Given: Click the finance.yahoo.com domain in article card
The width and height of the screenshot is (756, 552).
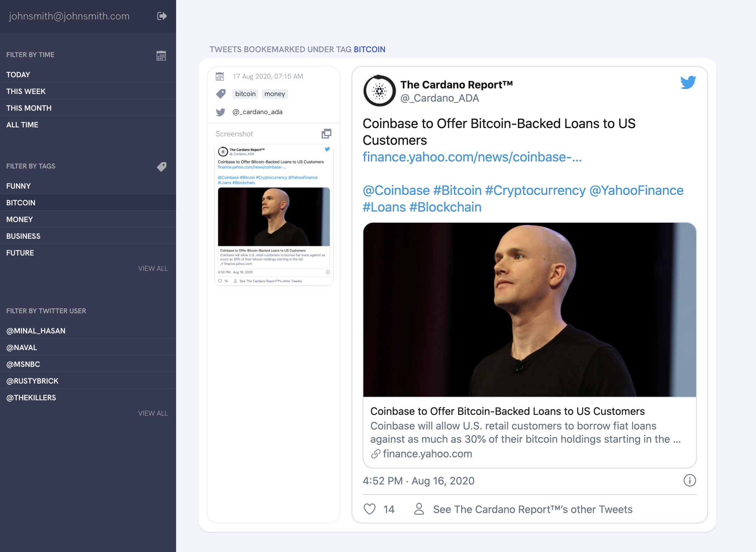Looking at the screenshot, I should [427, 454].
